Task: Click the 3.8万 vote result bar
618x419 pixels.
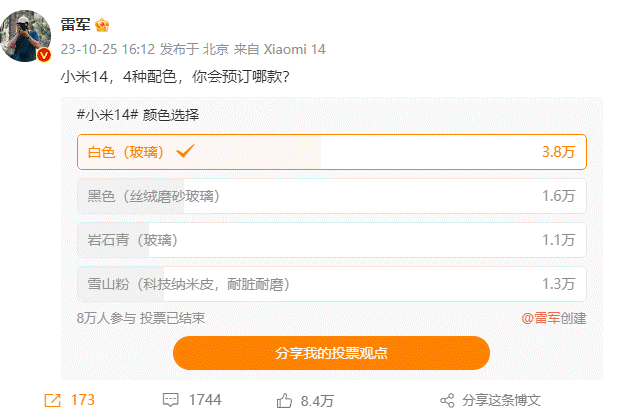Action: (x=557, y=152)
